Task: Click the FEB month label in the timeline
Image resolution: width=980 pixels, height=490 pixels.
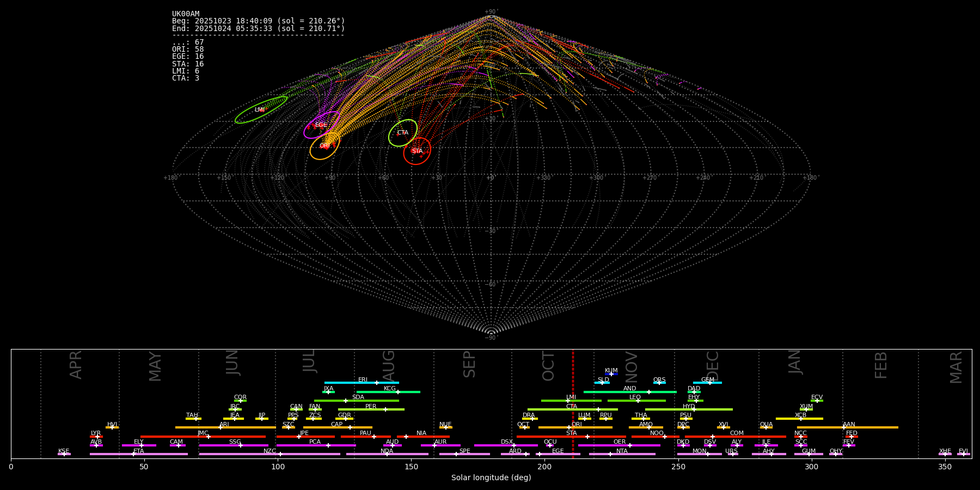Action: coord(881,365)
